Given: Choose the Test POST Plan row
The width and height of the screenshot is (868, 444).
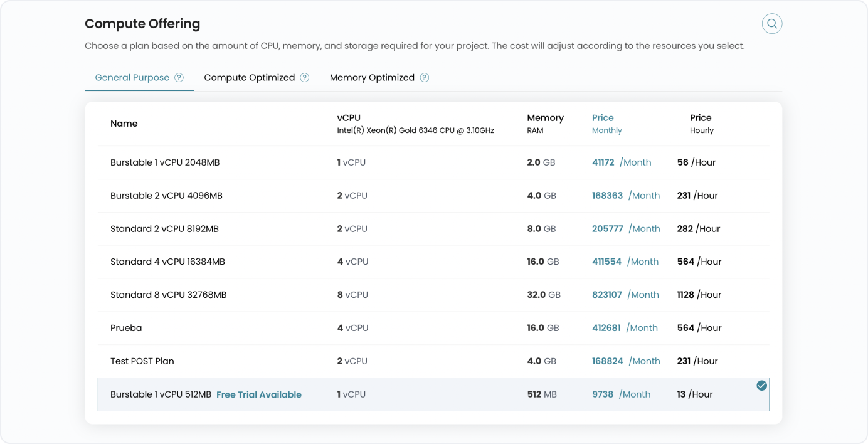Looking at the screenshot, I should click(x=142, y=361).
